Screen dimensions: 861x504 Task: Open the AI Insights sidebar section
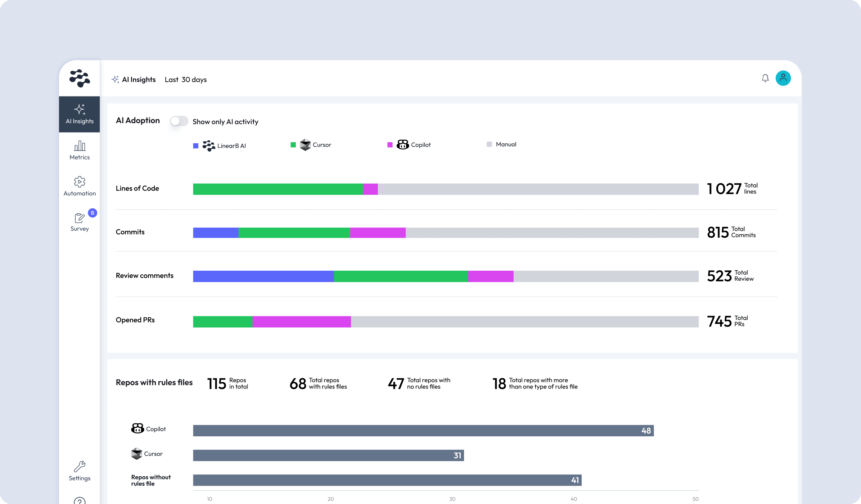click(80, 114)
